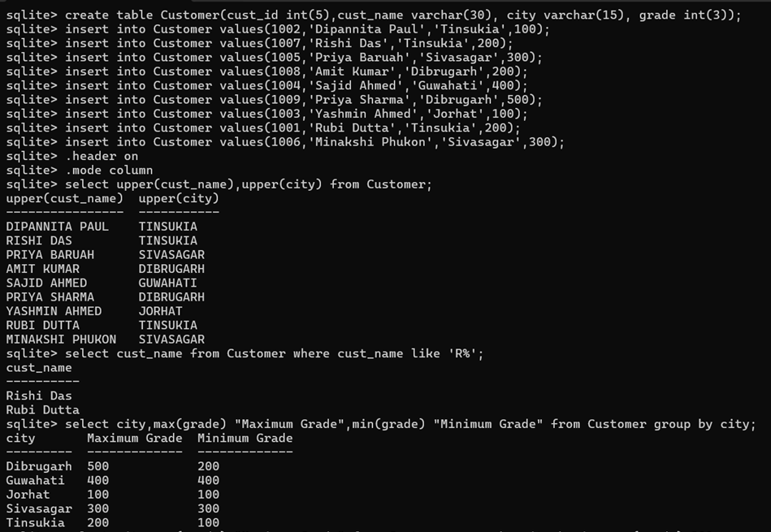The width and height of the screenshot is (771, 532).
Task: Click the Minimum Grade column header
Action: [x=245, y=439]
